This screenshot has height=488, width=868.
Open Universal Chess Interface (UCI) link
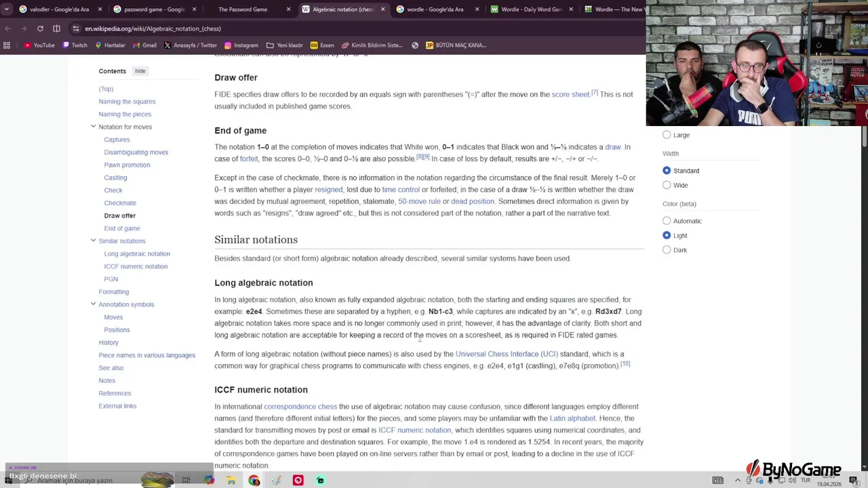click(x=507, y=354)
